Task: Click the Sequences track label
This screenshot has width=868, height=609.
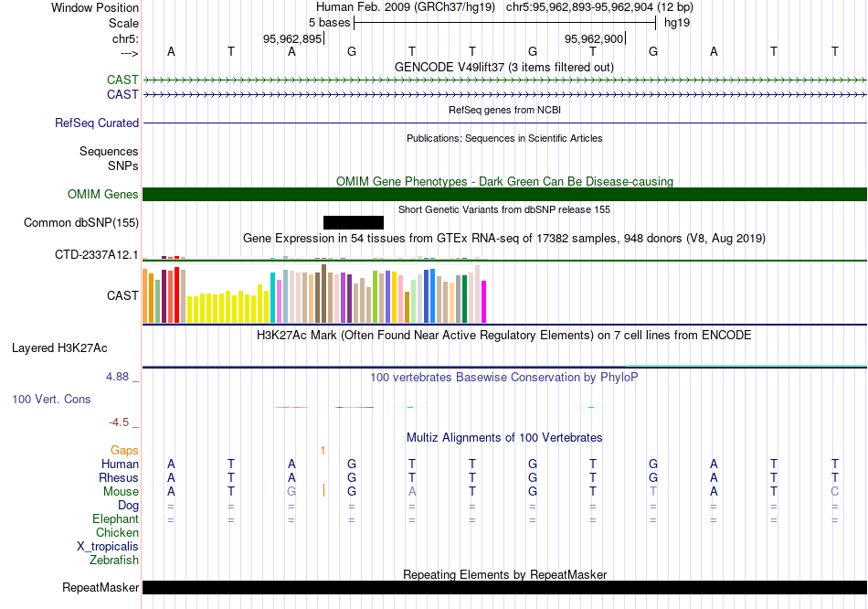Action: [109, 151]
